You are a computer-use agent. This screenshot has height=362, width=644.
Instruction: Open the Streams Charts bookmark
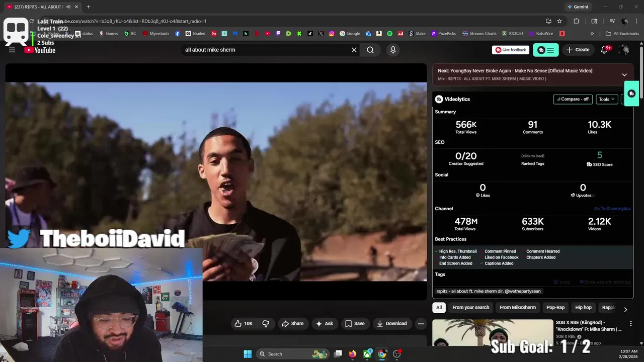click(479, 34)
